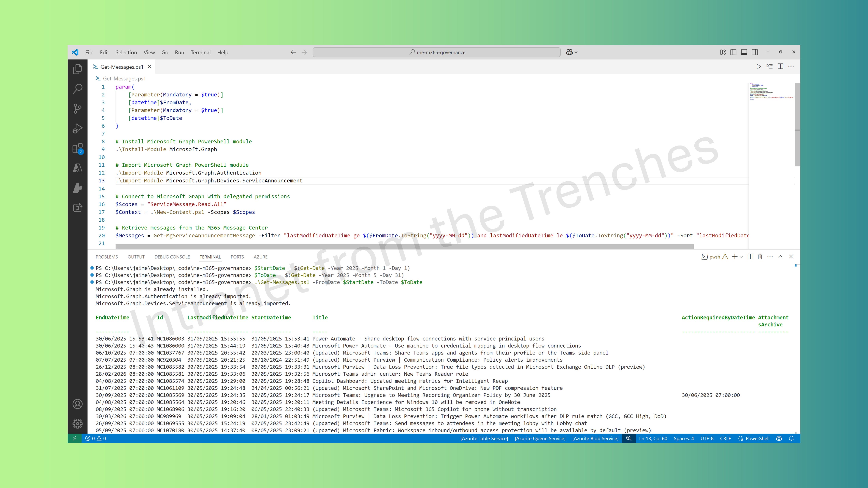Maximize panel size with chevron up
868x488 pixels.
780,257
